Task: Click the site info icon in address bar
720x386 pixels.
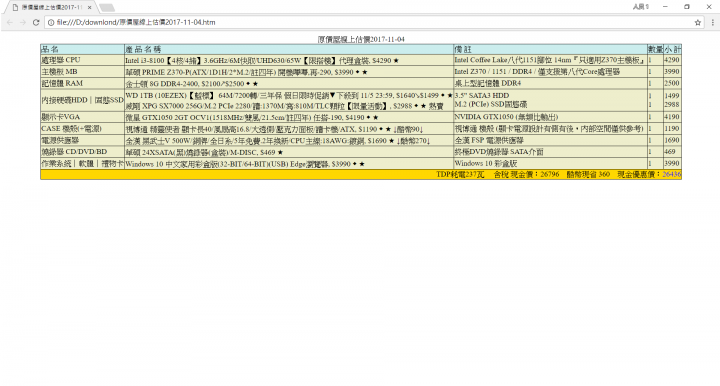Action: (x=51, y=22)
